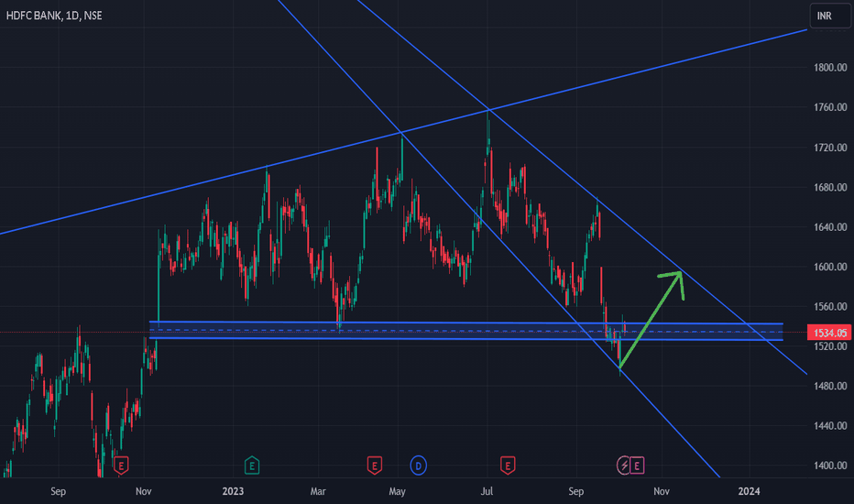Screen dimensions: 854x504
Task: Click the 1760.00 price axis label
Action: 830,107
